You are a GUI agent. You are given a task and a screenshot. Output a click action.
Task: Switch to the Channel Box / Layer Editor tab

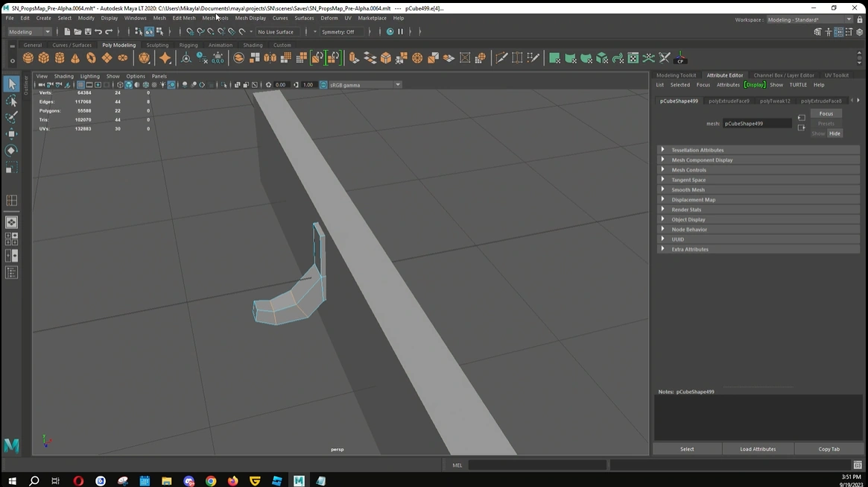pos(784,75)
